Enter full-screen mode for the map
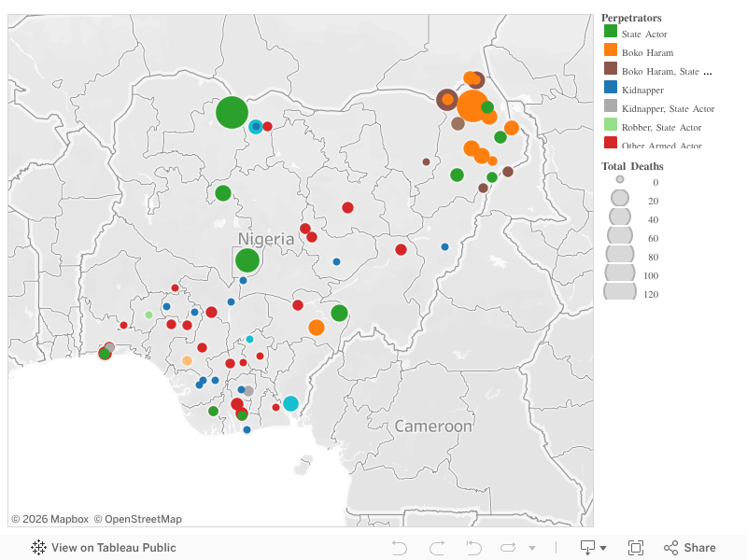 coord(638,548)
